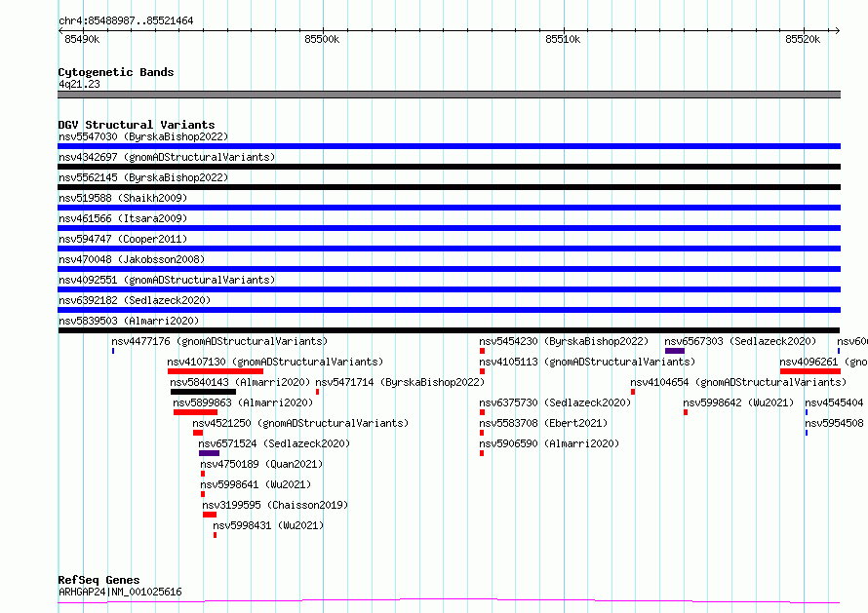The image size is (868, 613).
Task: Select the nsv519588 (Shaikh2009) label
Action: click(x=123, y=198)
